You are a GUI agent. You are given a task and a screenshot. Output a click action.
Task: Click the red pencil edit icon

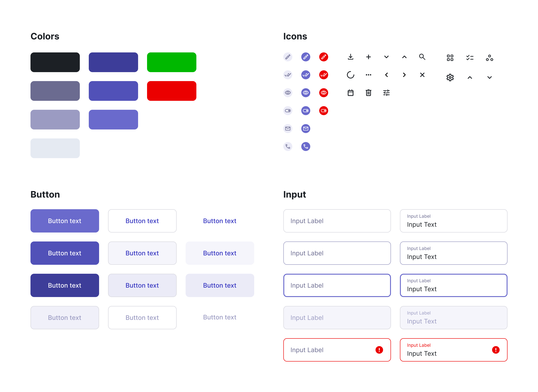coord(323,57)
